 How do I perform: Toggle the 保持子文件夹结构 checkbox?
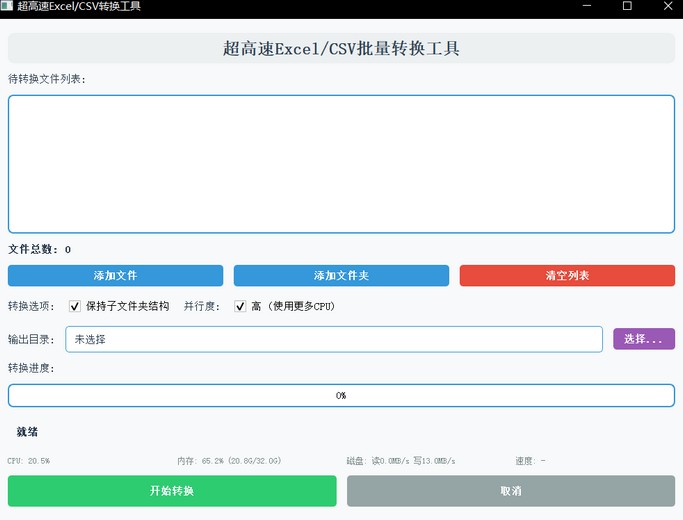click(75, 306)
